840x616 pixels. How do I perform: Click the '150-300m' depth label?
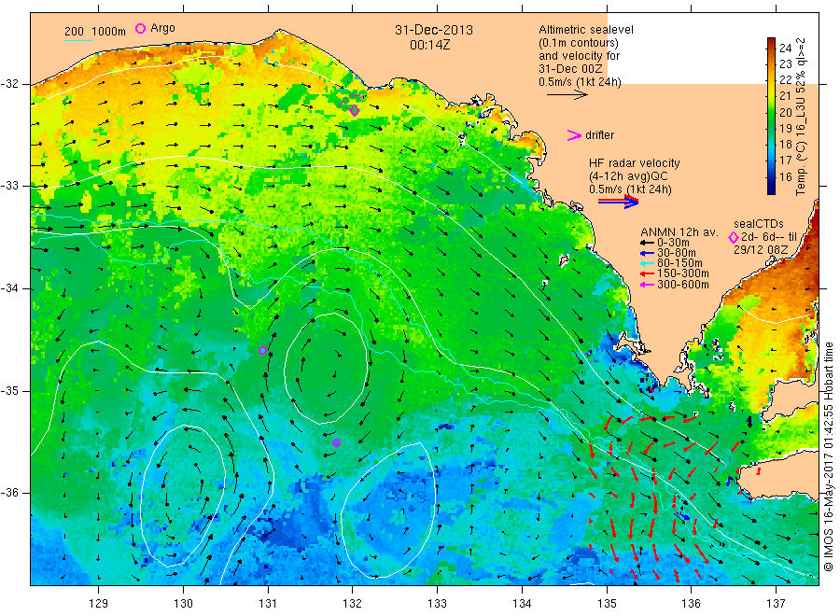tap(683, 273)
